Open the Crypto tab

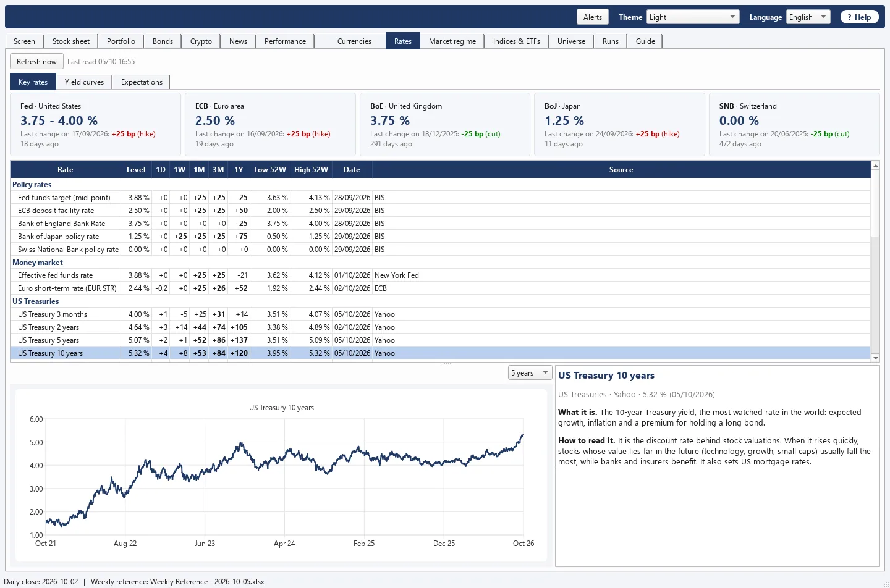click(x=201, y=41)
